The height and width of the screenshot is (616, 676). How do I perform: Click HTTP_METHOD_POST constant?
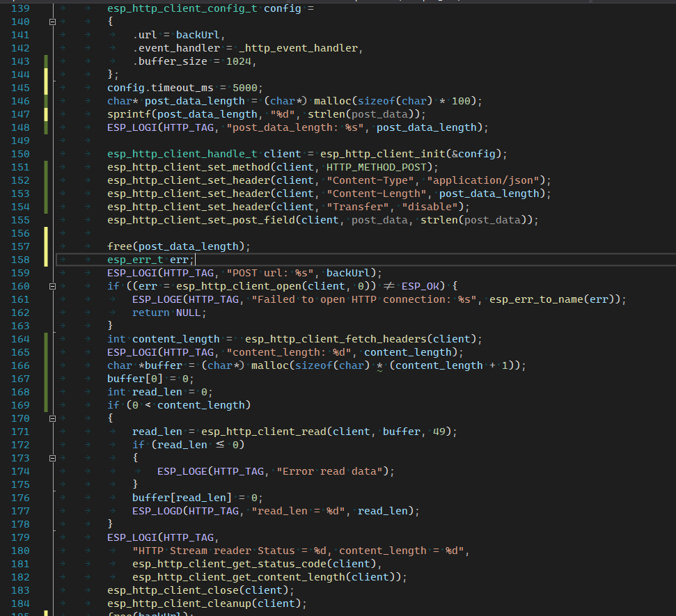coord(377,167)
